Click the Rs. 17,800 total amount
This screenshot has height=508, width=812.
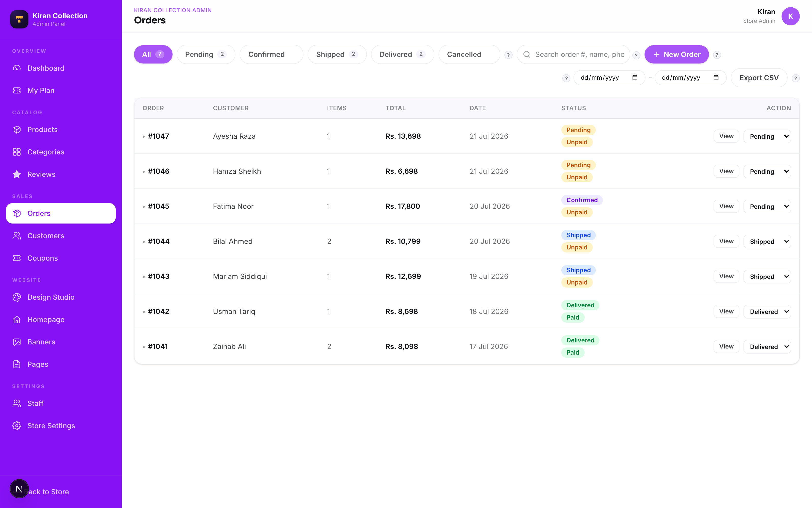coord(403,206)
